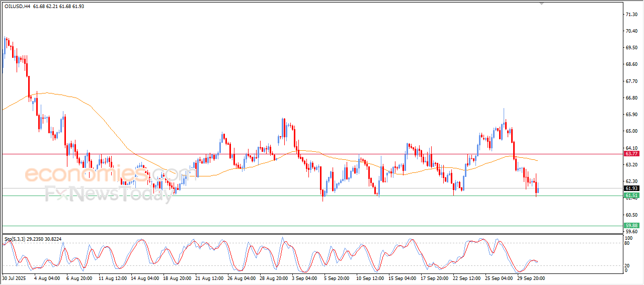Select the red 63.77 price label
The height and width of the screenshot is (285, 644).
coord(631,154)
